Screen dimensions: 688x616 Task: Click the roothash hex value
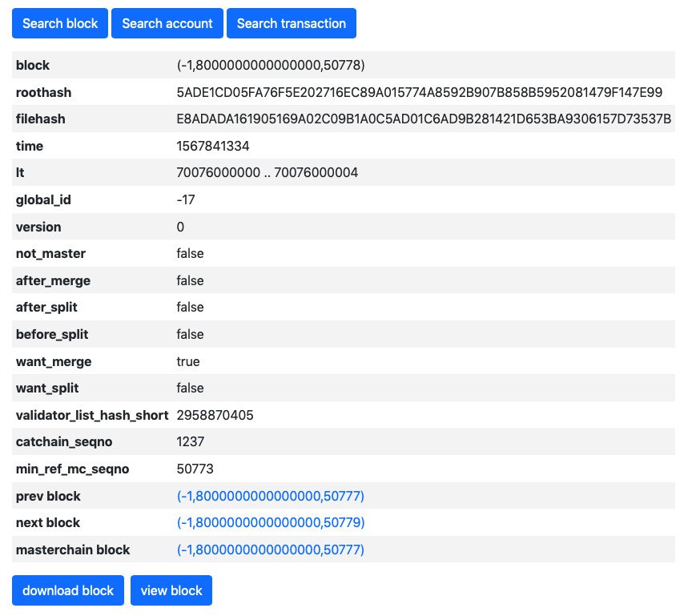coord(419,93)
